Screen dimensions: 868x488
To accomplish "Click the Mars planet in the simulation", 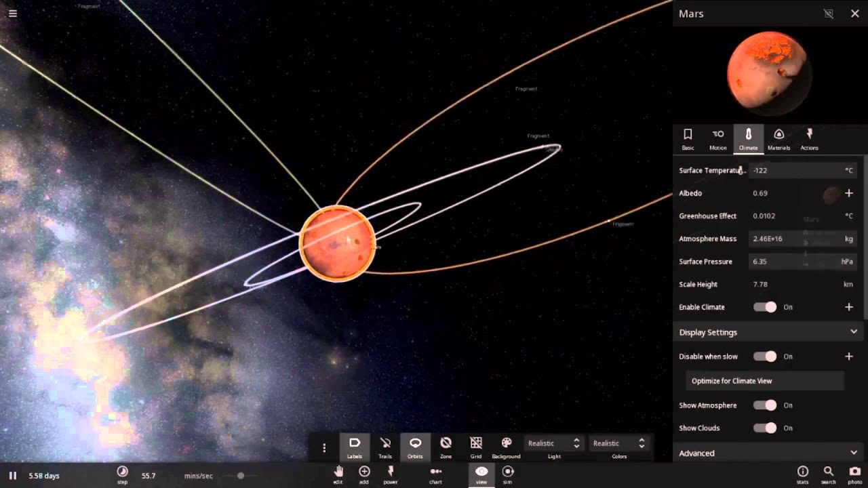I will tap(337, 243).
